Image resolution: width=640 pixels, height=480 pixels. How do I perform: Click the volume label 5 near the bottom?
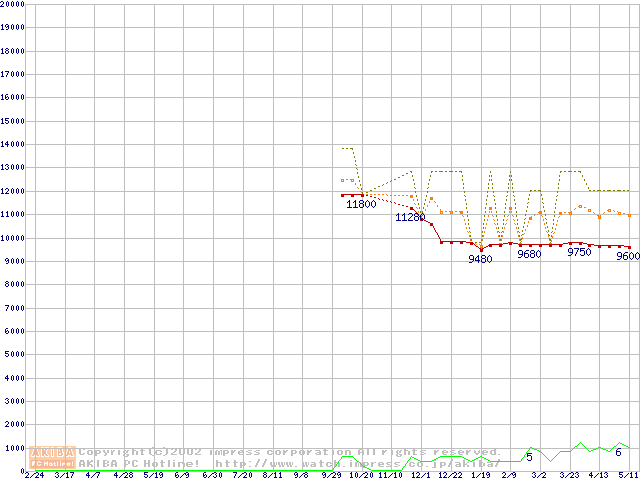click(529, 457)
